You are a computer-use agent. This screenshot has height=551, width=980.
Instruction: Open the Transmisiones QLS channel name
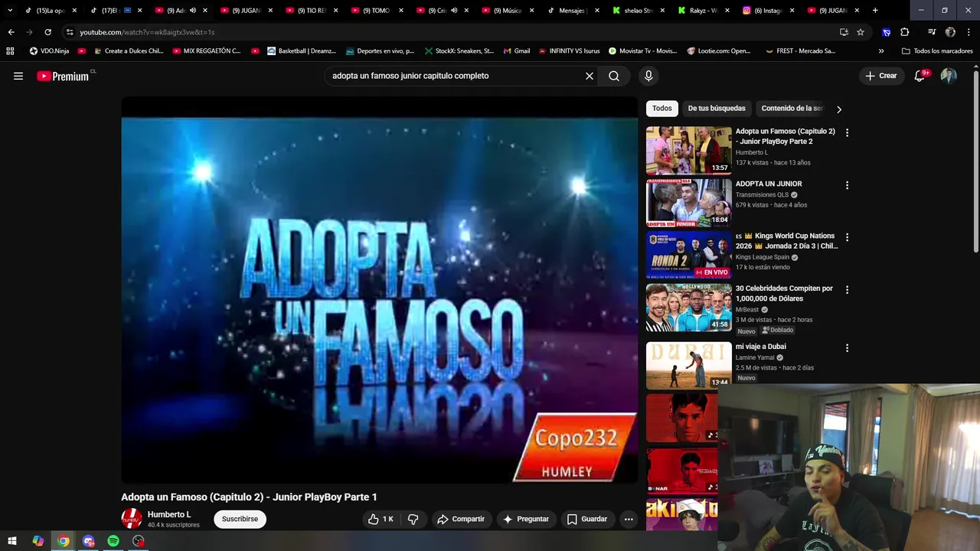(762, 194)
